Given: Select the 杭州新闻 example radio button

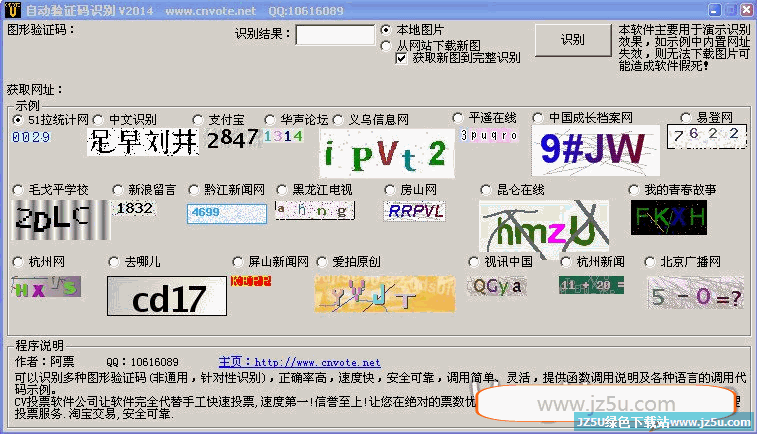Looking at the screenshot, I should click(566, 262).
